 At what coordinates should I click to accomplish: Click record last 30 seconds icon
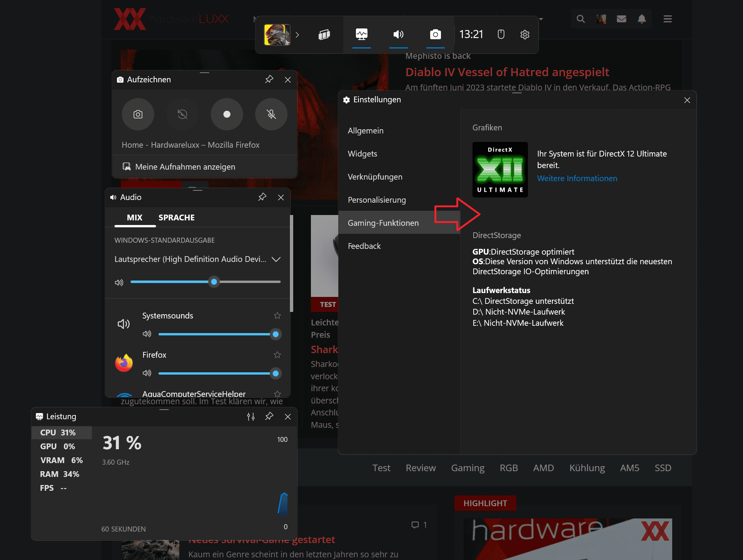(x=182, y=114)
